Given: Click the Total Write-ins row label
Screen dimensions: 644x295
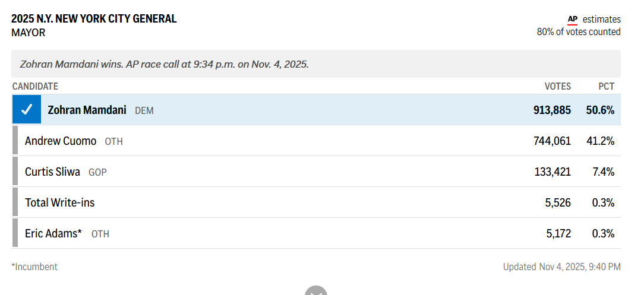Looking at the screenshot, I should click(59, 202).
